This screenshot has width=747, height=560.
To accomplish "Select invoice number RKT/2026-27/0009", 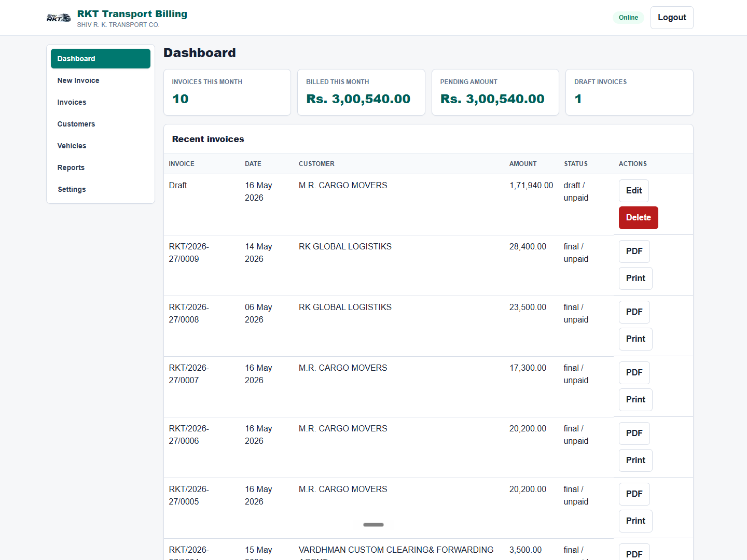I will [x=189, y=253].
